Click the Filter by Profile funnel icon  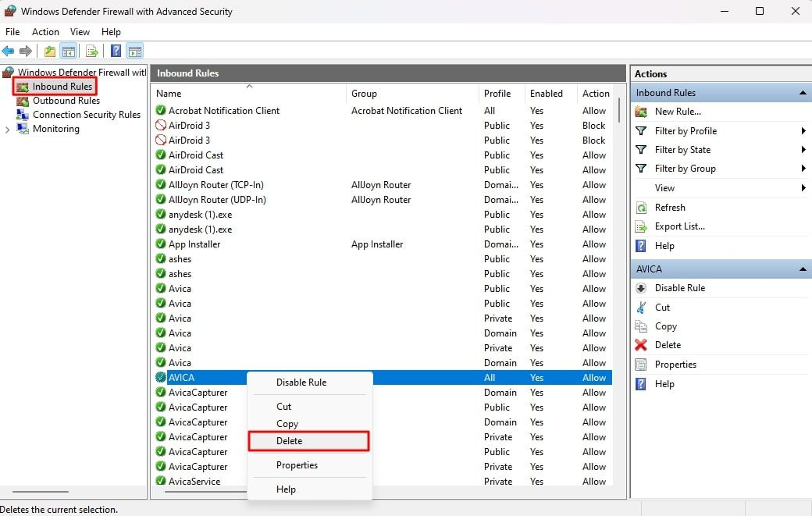[x=641, y=131]
